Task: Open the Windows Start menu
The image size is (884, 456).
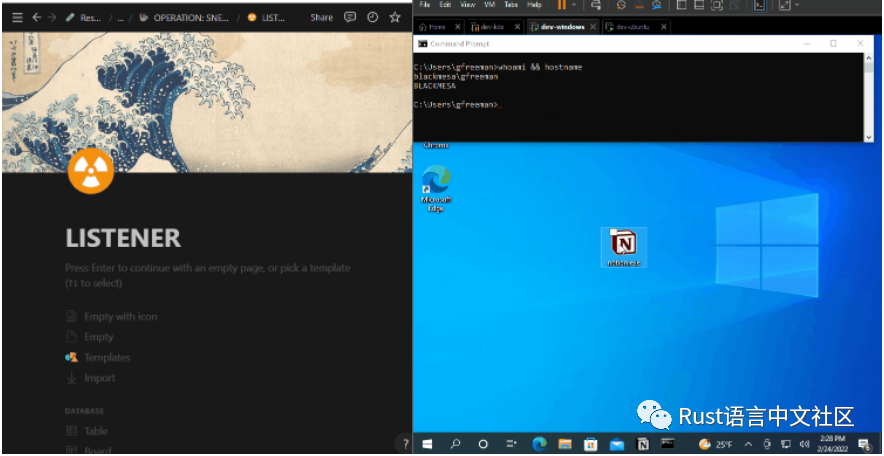Action: tap(427, 444)
